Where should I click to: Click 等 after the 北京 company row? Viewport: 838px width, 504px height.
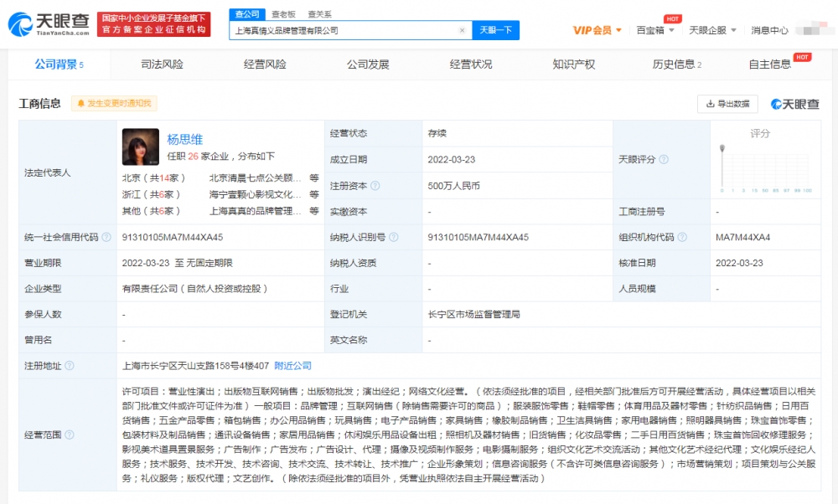point(314,177)
